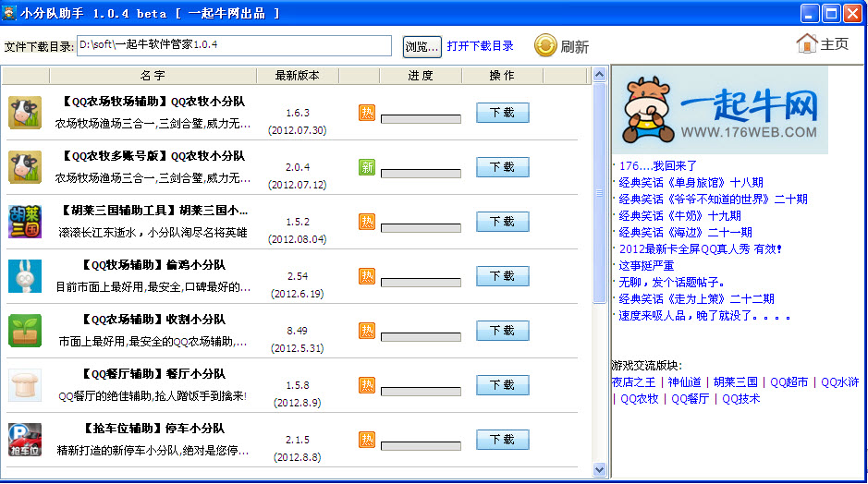Click the 名字 column header
Viewport: 868px width, 484px height.
click(153, 76)
